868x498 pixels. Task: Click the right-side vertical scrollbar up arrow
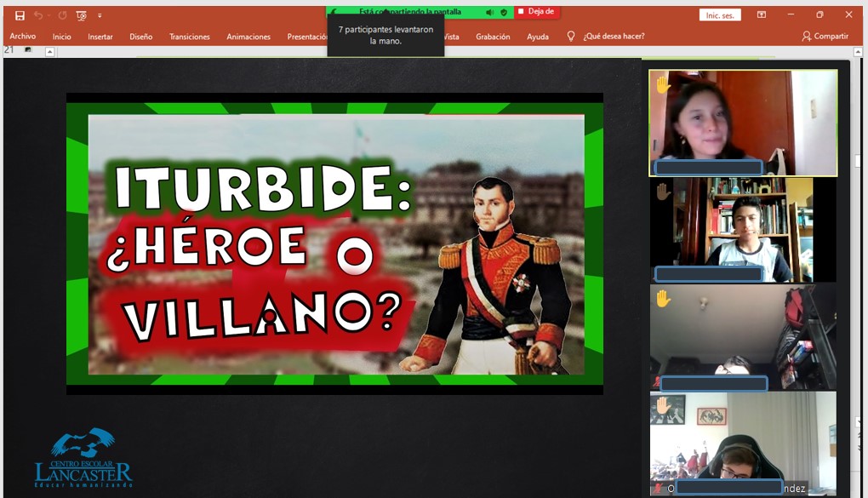[858, 52]
